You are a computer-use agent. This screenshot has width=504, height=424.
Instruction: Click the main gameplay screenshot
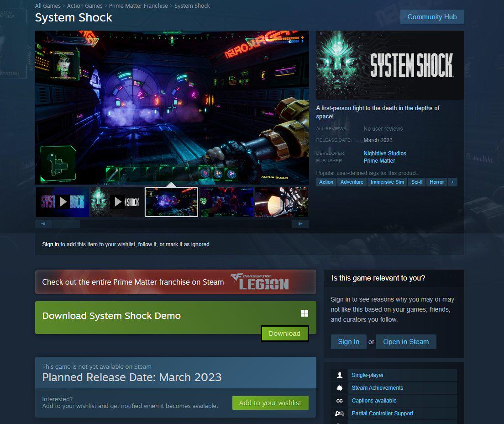point(172,107)
